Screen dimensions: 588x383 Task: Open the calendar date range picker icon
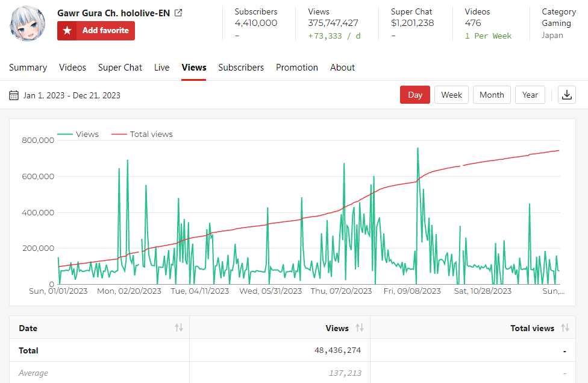pyautogui.click(x=14, y=95)
